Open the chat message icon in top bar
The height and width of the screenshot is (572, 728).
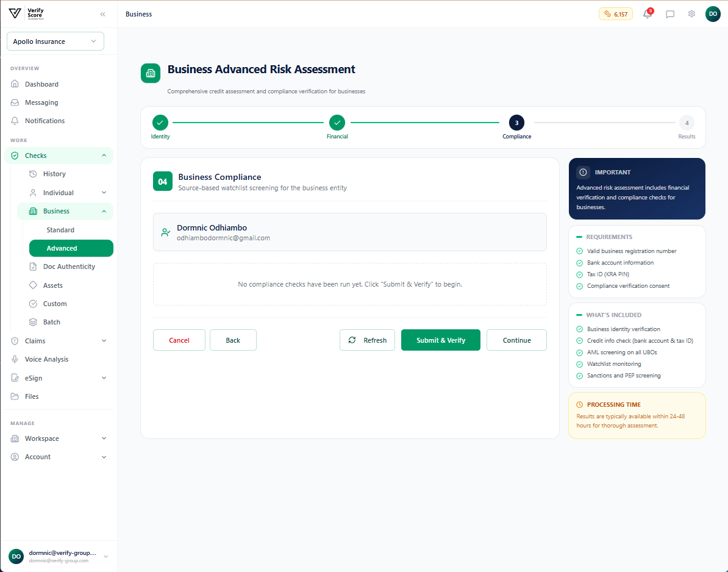[x=670, y=14]
